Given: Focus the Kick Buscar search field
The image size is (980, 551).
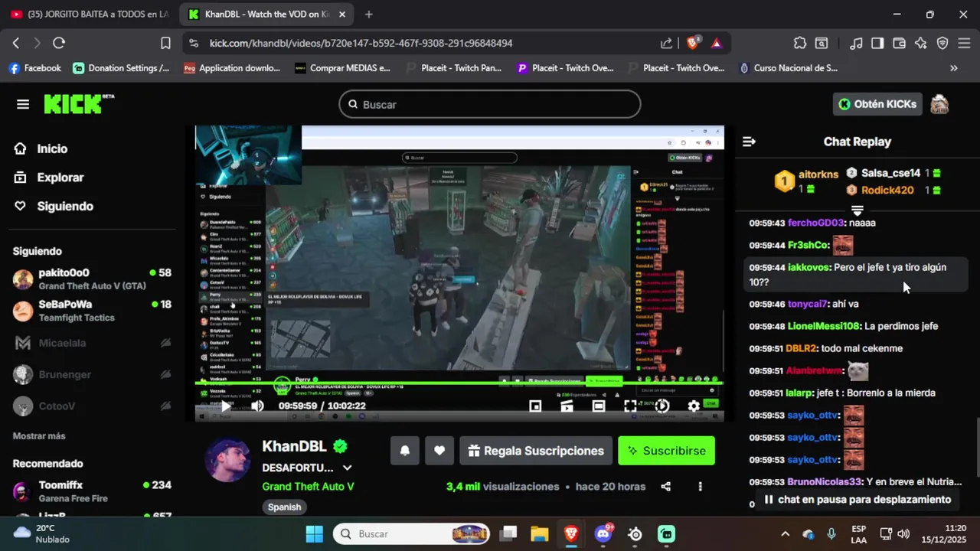Looking at the screenshot, I should pos(490,104).
